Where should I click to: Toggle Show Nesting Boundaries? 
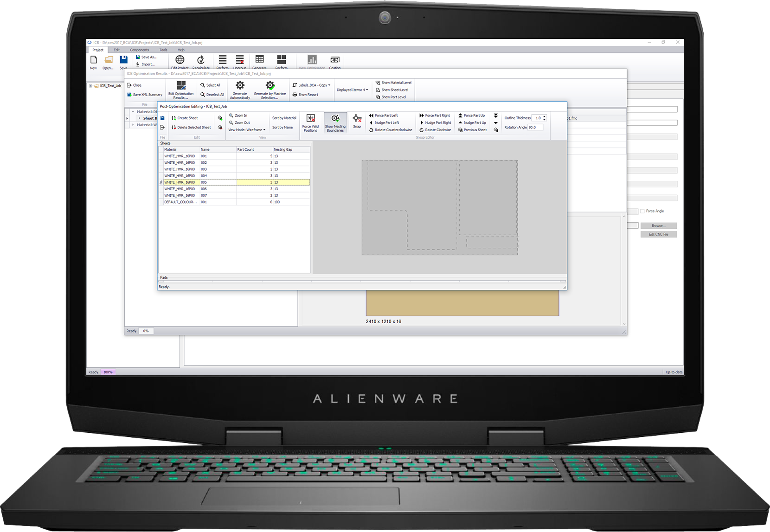coord(335,122)
